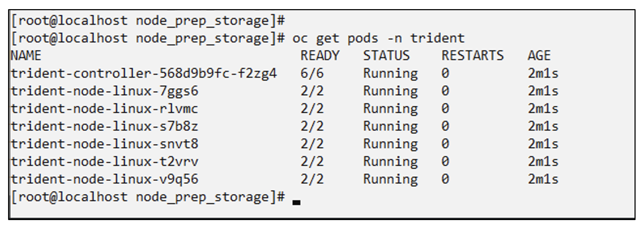The image size is (644, 225).
Task: Click the READY column header
Action: [320, 56]
